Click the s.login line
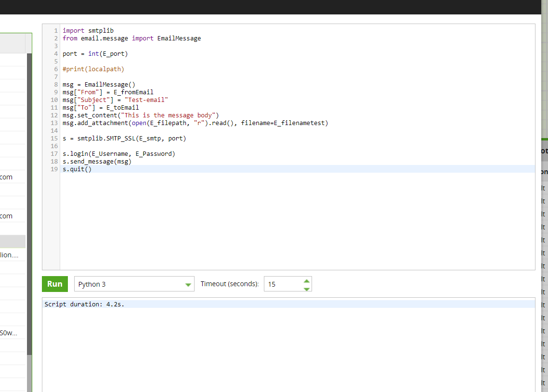548x392 pixels. click(119, 153)
